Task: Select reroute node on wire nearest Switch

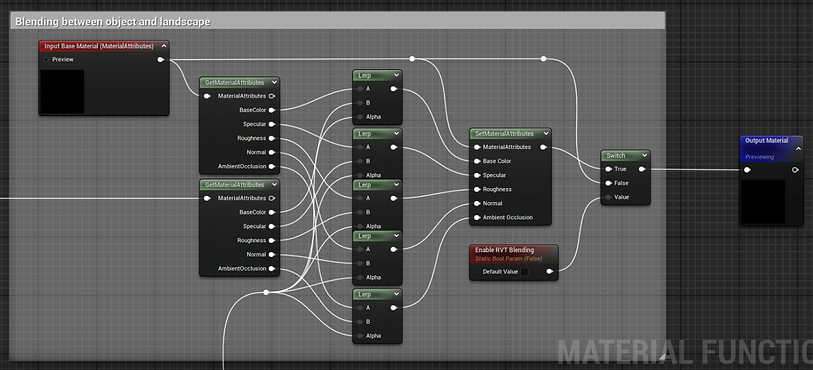Action: 543,59
